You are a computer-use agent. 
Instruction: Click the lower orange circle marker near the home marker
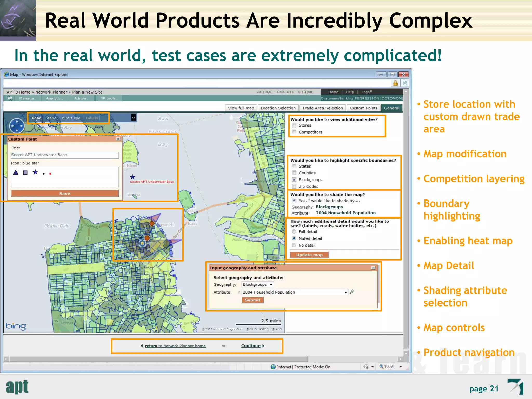[147, 238]
